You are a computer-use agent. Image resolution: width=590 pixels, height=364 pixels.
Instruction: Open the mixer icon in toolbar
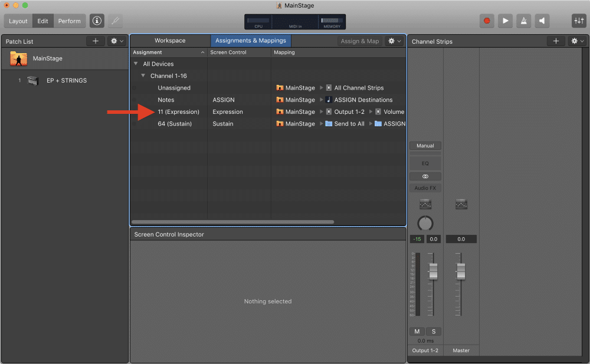(x=579, y=21)
